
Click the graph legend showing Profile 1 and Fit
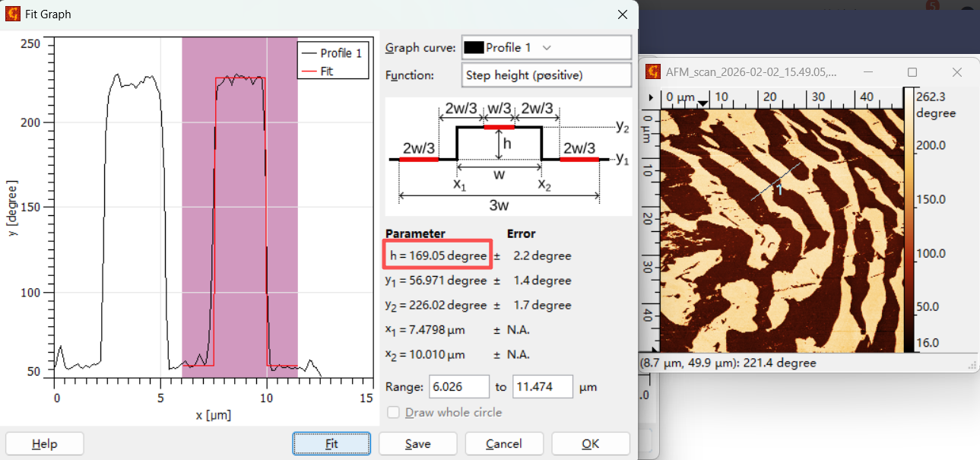click(x=333, y=61)
